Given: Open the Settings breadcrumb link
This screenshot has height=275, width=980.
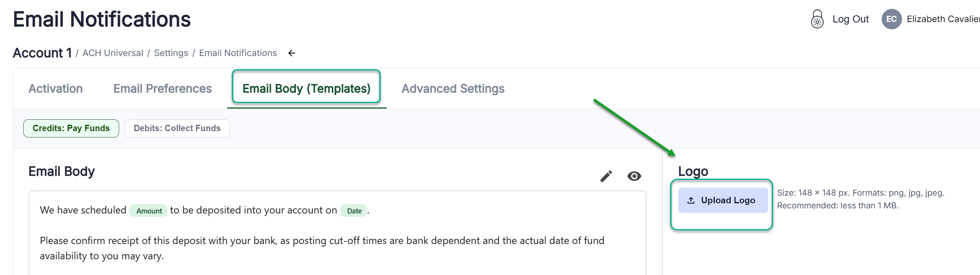Looking at the screenshot, I should [171, 53].
